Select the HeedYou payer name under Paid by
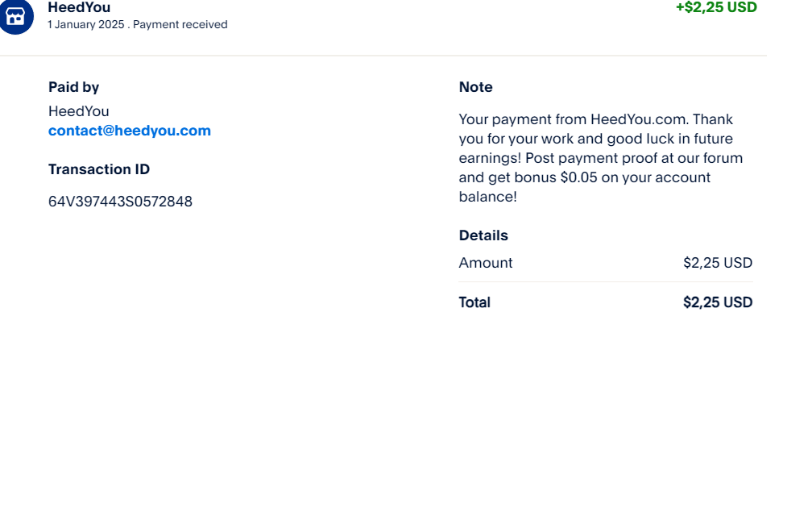 tap(79, 111)
